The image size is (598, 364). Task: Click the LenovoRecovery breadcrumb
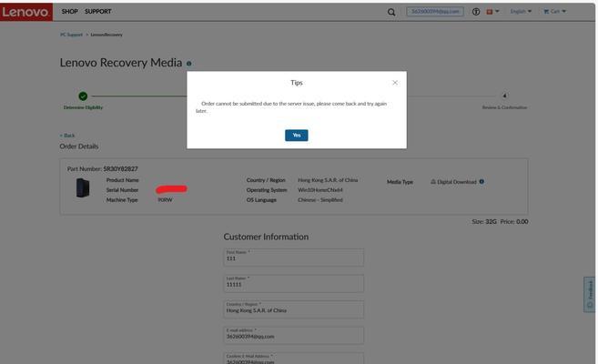point(106,35)
